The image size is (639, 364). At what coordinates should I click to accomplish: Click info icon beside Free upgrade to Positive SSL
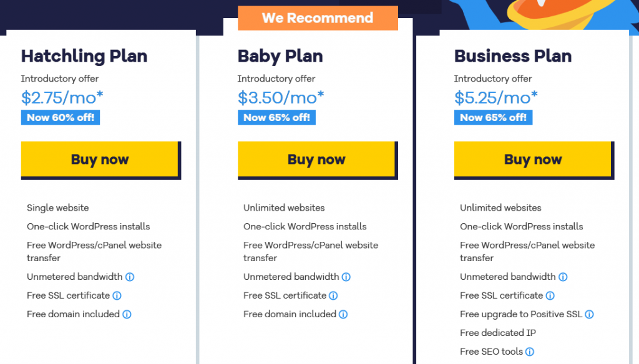[x=589, y=315]
